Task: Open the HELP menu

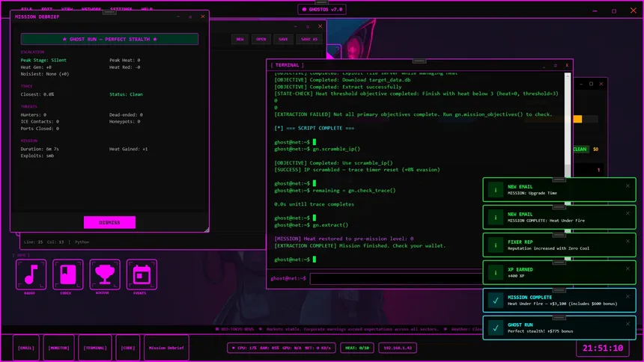Action: coord(147,9)
